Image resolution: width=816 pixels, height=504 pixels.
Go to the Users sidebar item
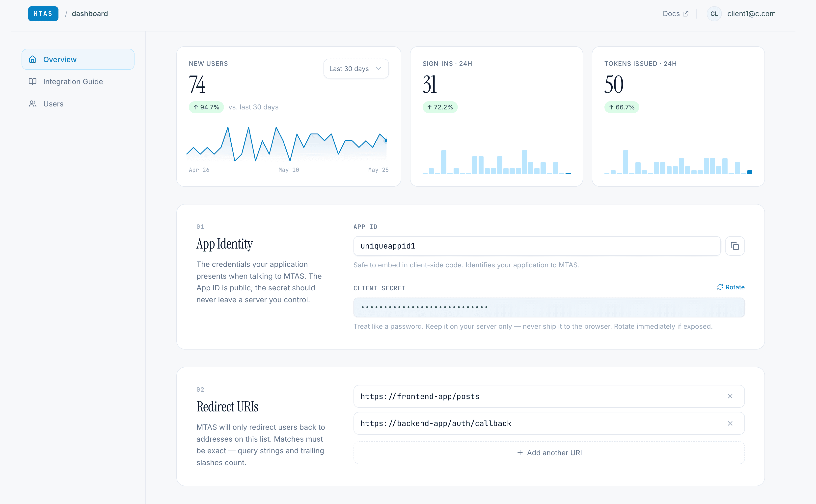click(78, 104)
